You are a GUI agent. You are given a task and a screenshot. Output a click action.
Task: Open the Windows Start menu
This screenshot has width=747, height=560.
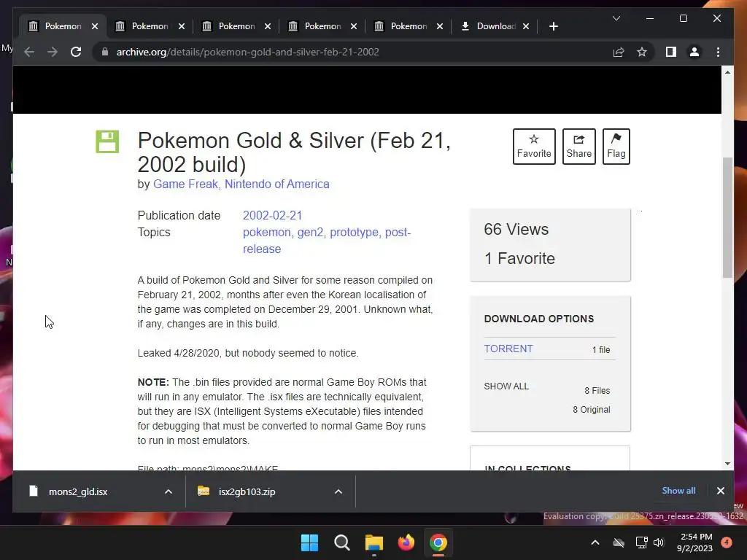tap(309, 542)
